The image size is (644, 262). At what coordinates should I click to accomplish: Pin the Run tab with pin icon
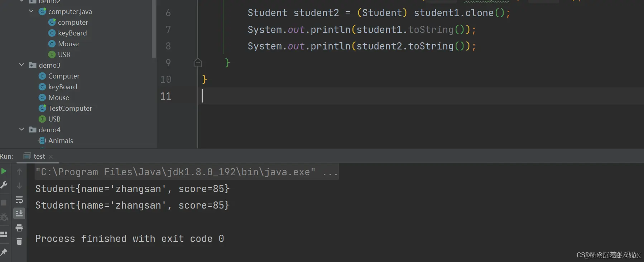[4, 252]
